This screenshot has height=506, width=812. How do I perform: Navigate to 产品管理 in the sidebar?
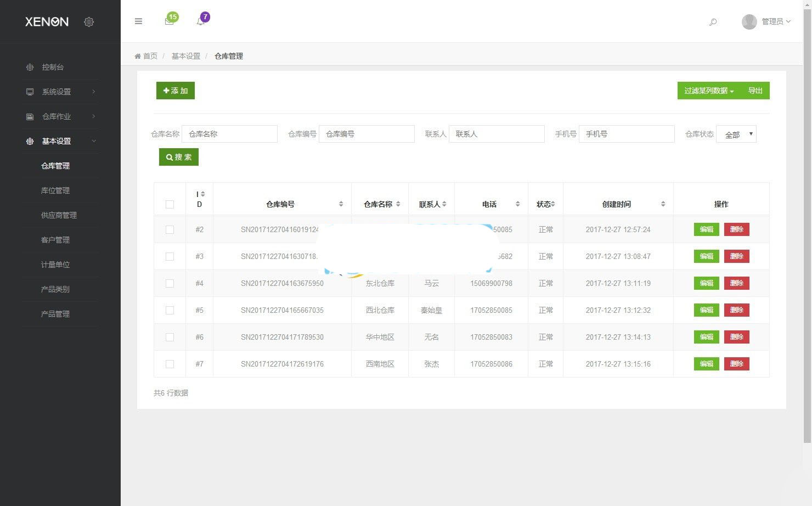tap(55, 313)
